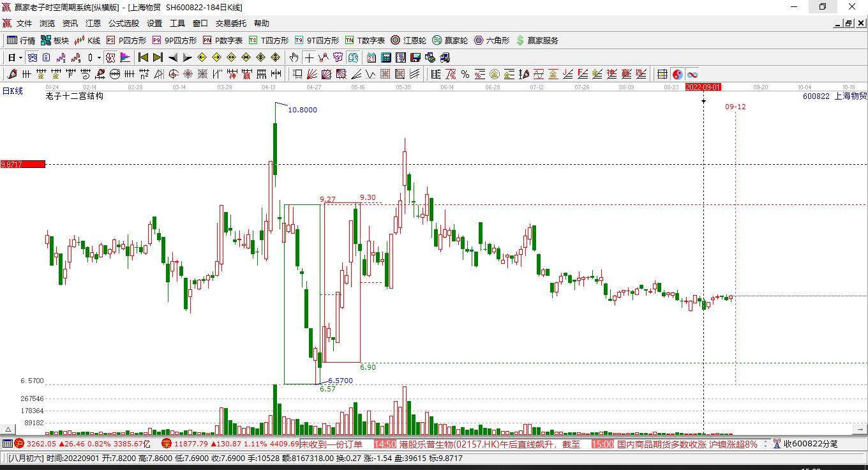The image size is (868, 470).
Task: Click the 600822 上海物贸 stock label
Action: [x=835, y=96]
